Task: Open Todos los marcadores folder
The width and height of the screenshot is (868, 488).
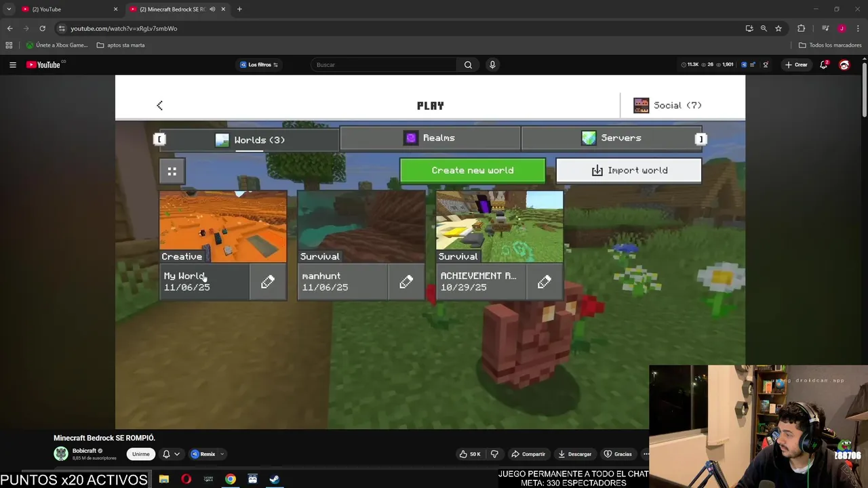Action: point(830,45)
